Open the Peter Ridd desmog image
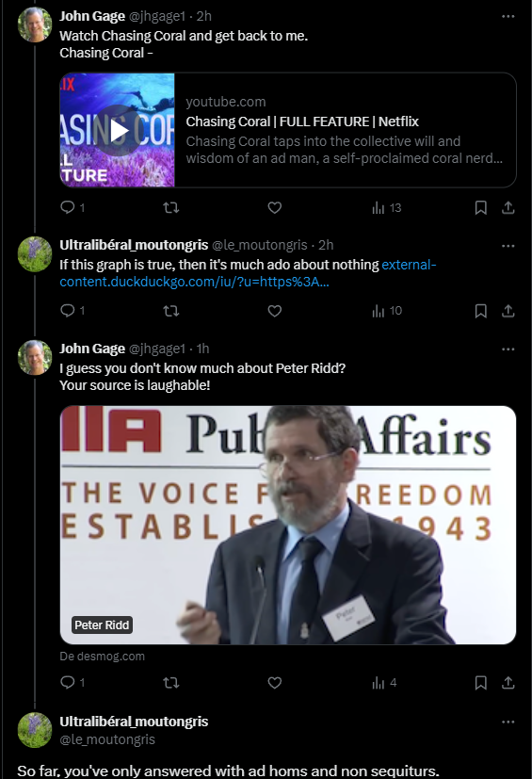The height and width of the screenshot is (779, 532). coord(288,525)
